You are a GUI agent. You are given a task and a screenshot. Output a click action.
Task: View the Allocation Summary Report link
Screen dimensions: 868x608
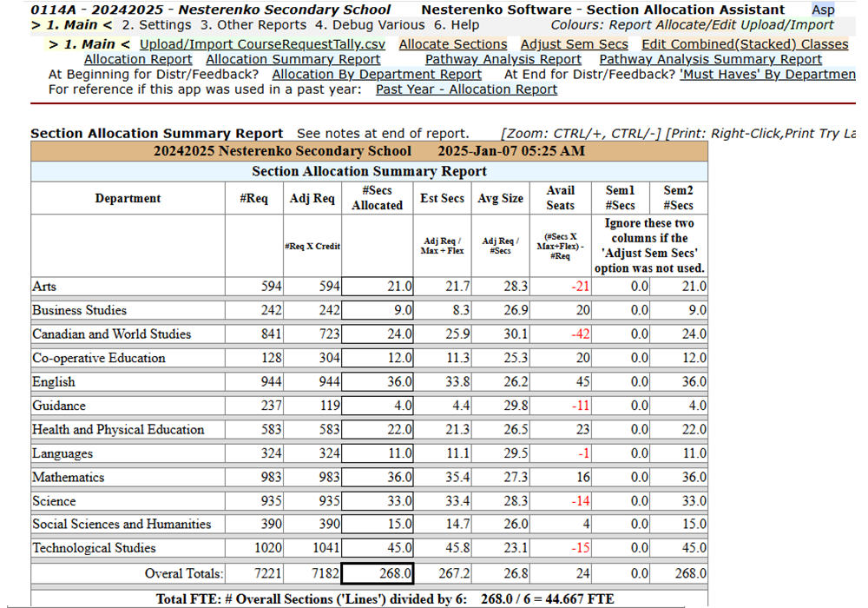pyautogui.click(x=293, y=59)
